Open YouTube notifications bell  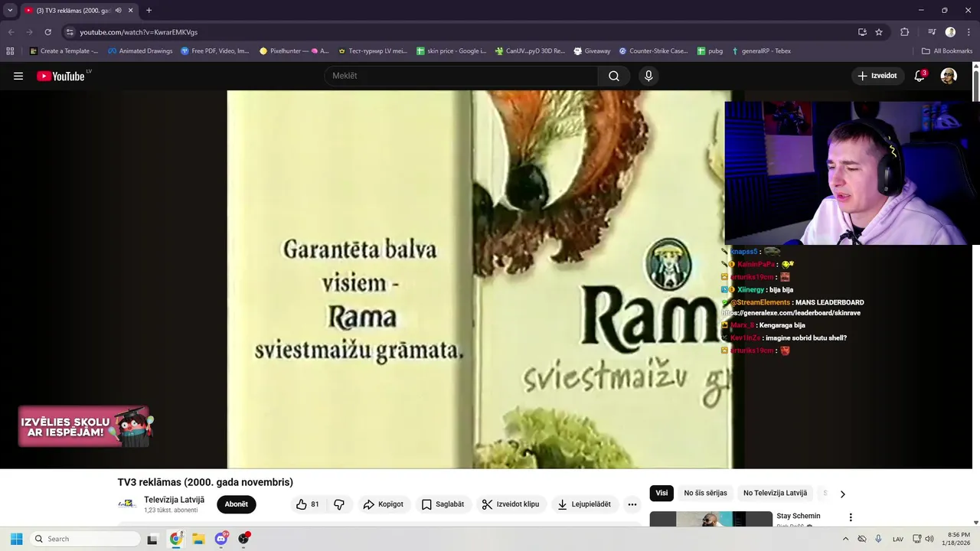click(x=920, y=76)
